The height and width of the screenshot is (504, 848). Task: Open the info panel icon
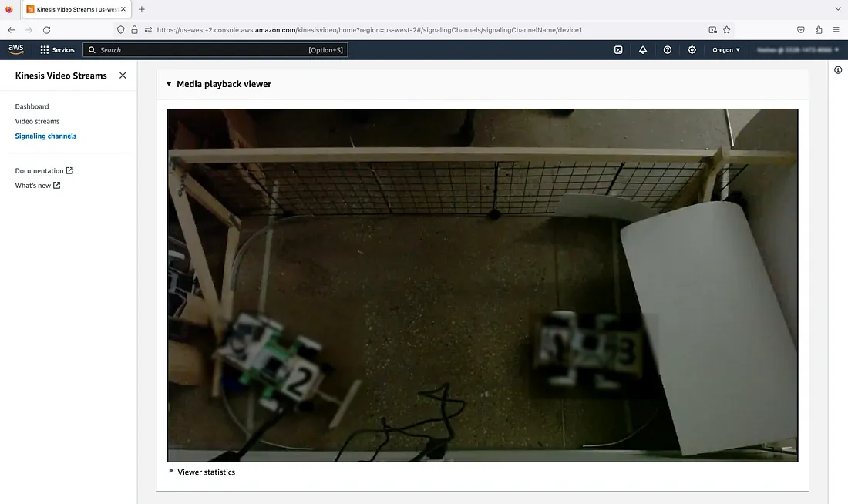[838, 70]
